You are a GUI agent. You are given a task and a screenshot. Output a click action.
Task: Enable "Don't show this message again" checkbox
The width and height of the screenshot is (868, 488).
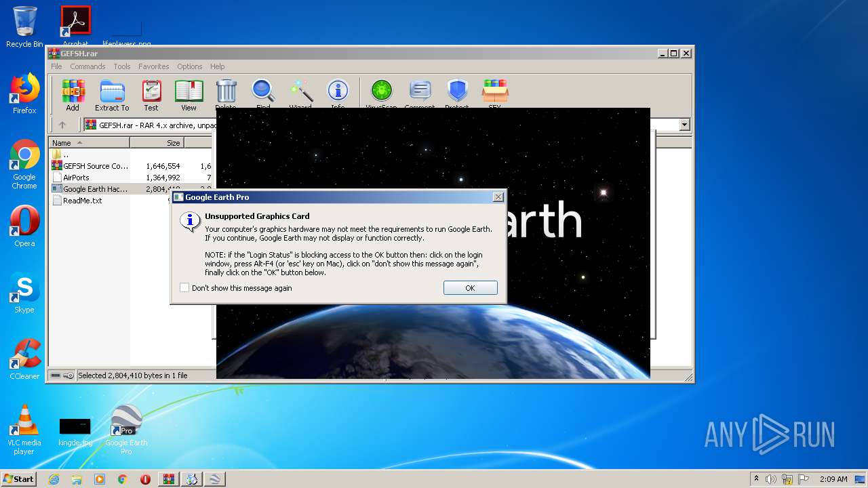click(184, 288)
